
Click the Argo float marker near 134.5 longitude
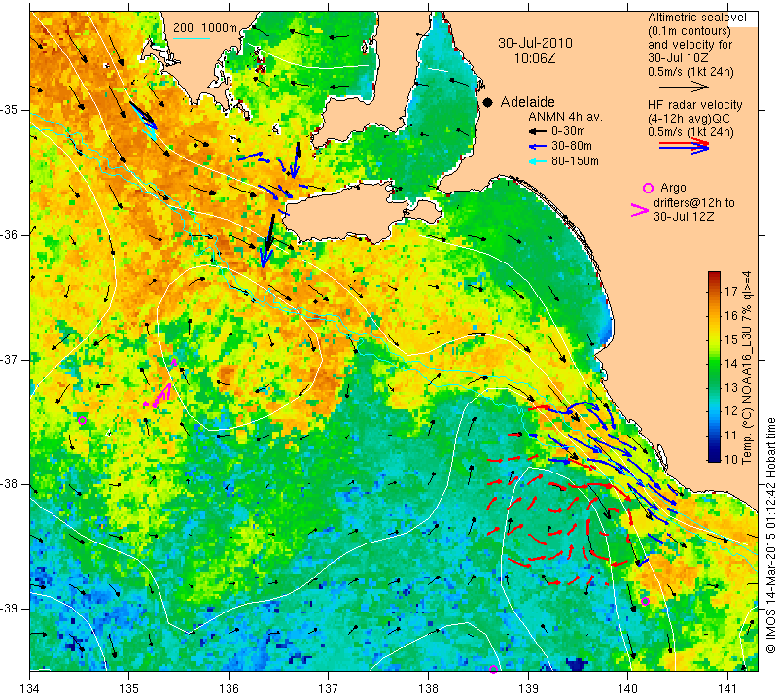point(83,421)
